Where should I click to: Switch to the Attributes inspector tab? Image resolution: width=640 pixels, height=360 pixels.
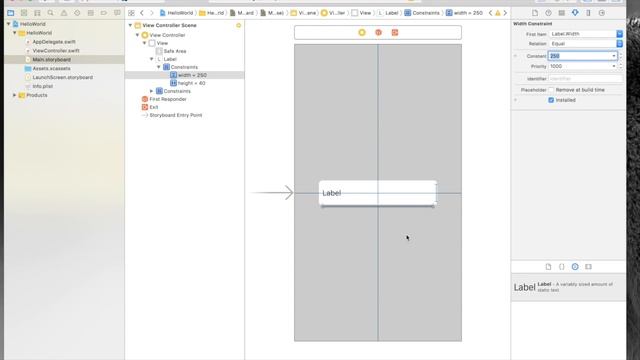(x=575, y=13)
